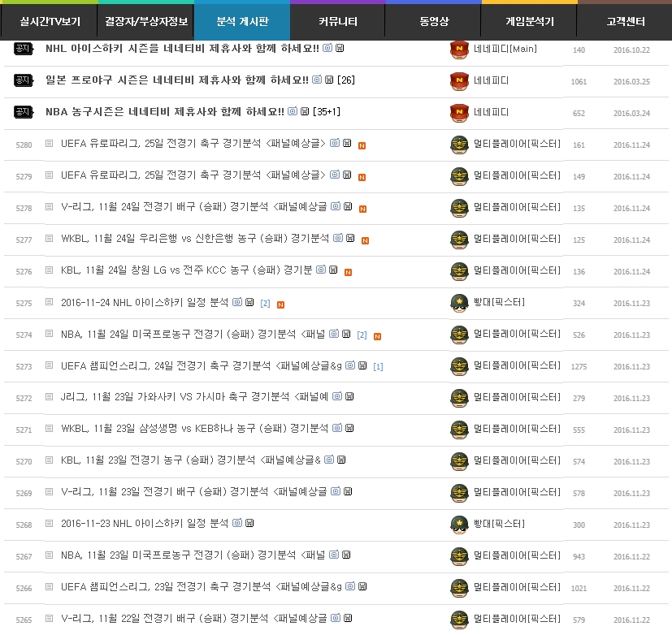Open post 5269 V-리그 11월 23일 배구
The image size is (672, 635).
(193, 492)
